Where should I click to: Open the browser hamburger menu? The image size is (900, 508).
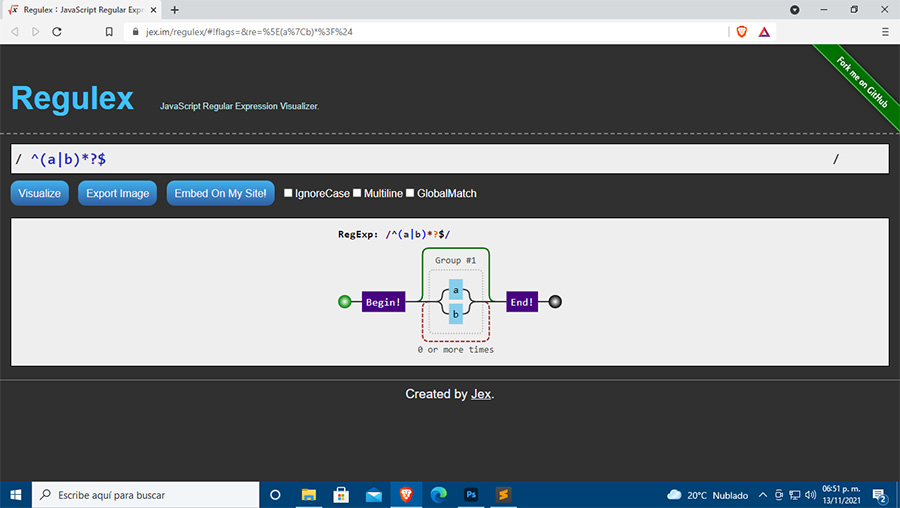pos(885,31)
